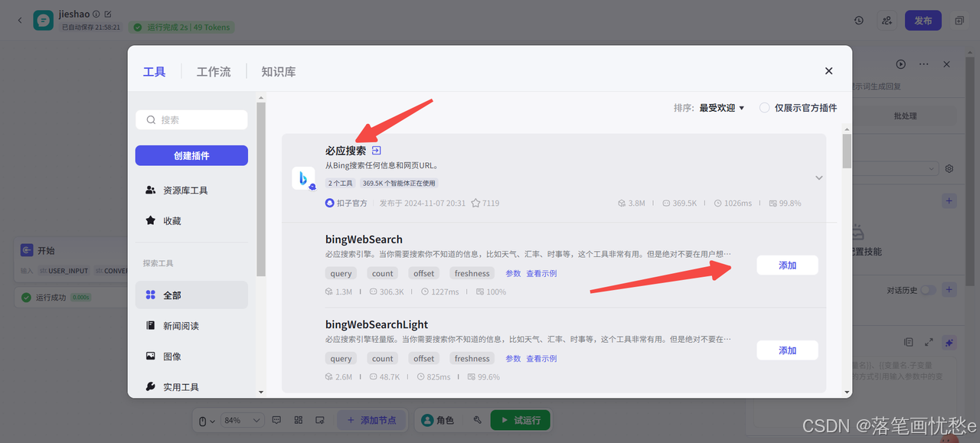This screenshot has width=980, height=443.
Task: Click the 全部 grid icon
Action: [x=150, y=295]
